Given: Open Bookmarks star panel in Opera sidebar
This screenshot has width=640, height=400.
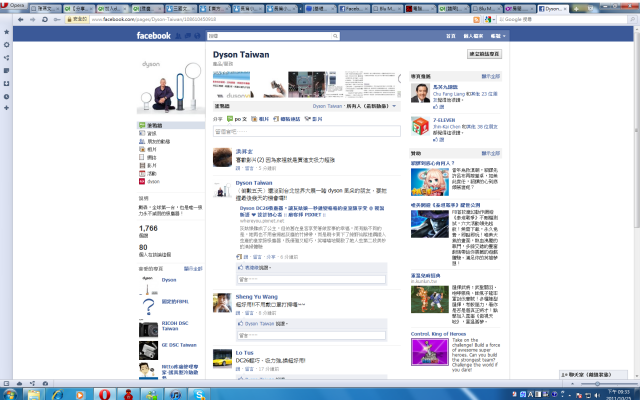Looking at the screenshot, I should [x=7, y=32].
